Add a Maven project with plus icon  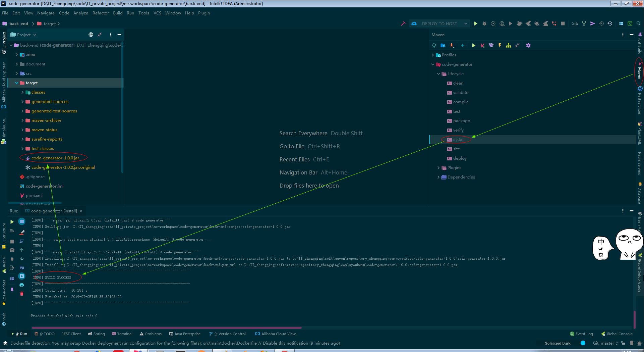click(x=463, y=45)
